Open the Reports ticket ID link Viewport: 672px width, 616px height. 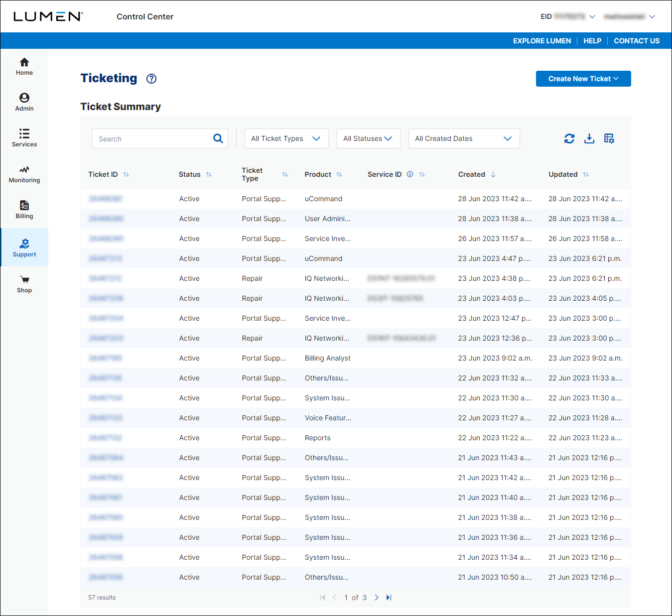(105, 438)
